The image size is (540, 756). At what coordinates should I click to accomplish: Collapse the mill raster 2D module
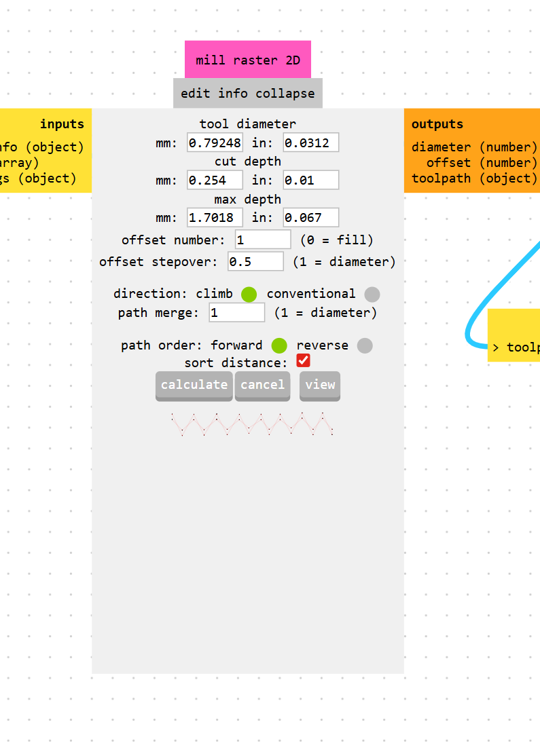pyautogui.click(x=285, y=94)
